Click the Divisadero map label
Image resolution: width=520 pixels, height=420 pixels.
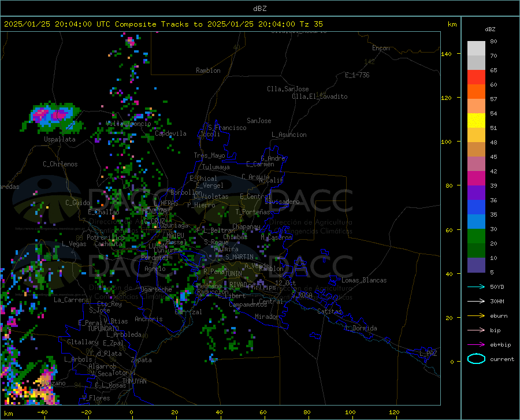coord(282,202)
